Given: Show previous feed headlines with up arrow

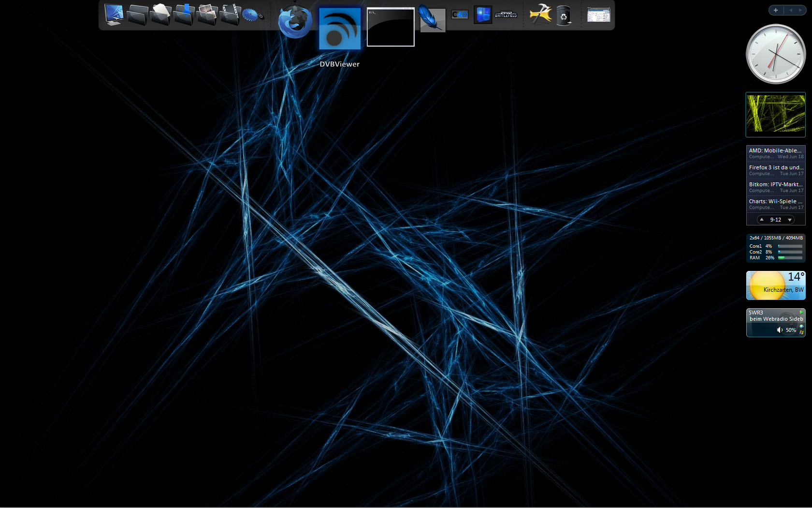Looking at the screenshot, I should 762,220.
